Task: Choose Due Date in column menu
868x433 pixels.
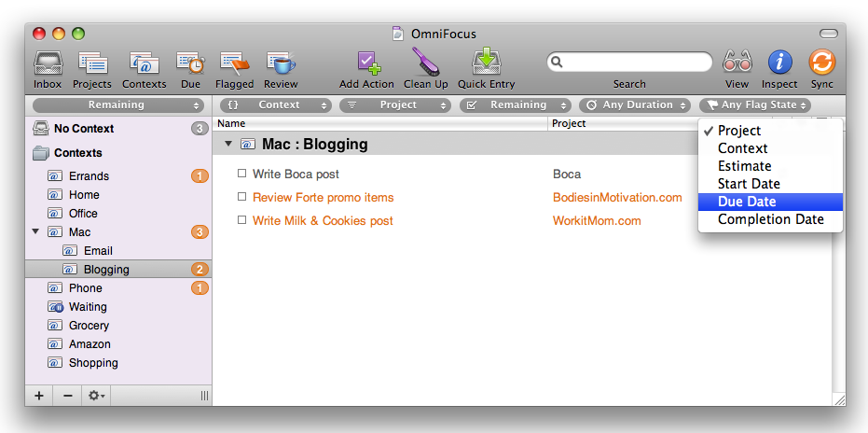Action: coord(770,202)
